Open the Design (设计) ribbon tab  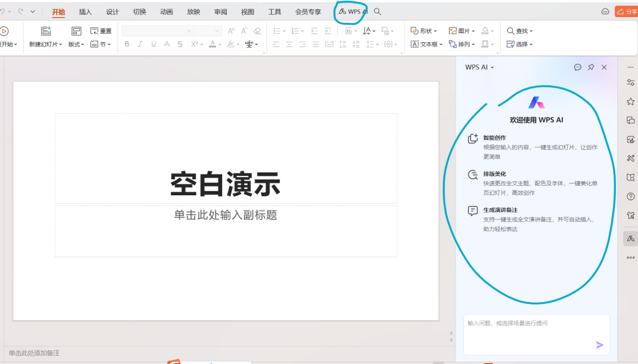pyautogui.click(x=112, y=12)
